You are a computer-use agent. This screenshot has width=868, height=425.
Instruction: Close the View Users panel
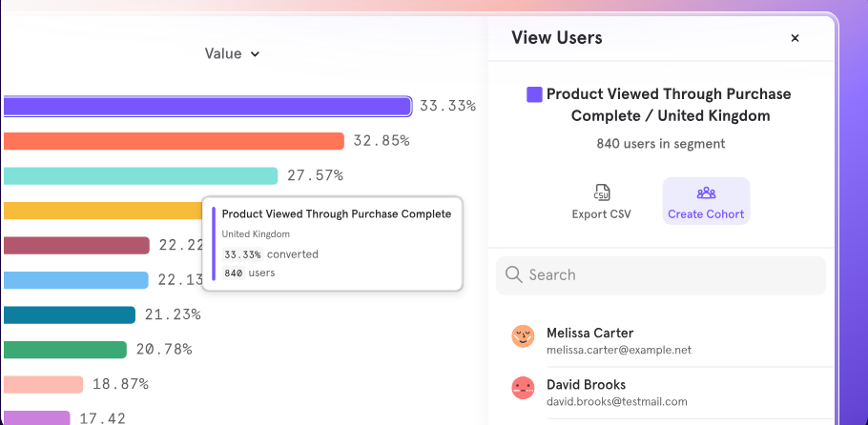[x=795, y=38]
